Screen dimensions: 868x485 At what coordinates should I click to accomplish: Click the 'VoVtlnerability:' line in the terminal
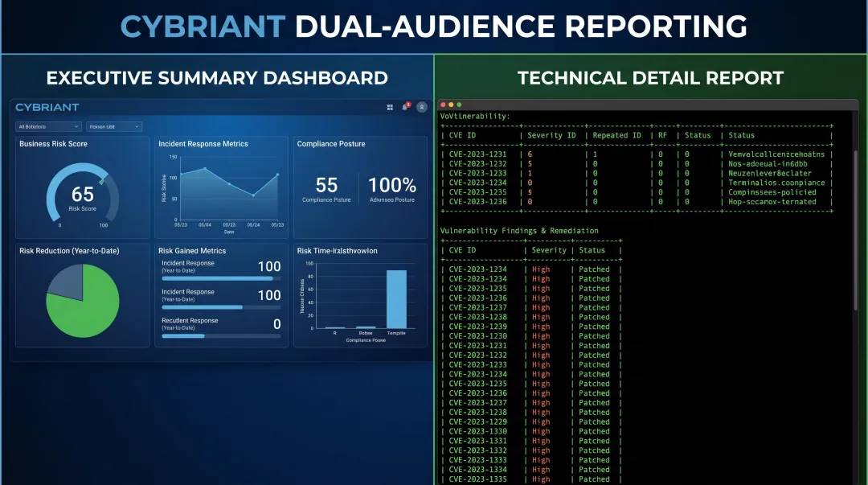[x=475, y=116]
